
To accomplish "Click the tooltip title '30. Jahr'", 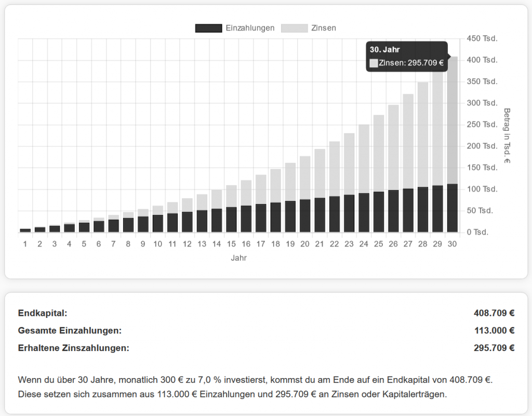I will point(385,49).
